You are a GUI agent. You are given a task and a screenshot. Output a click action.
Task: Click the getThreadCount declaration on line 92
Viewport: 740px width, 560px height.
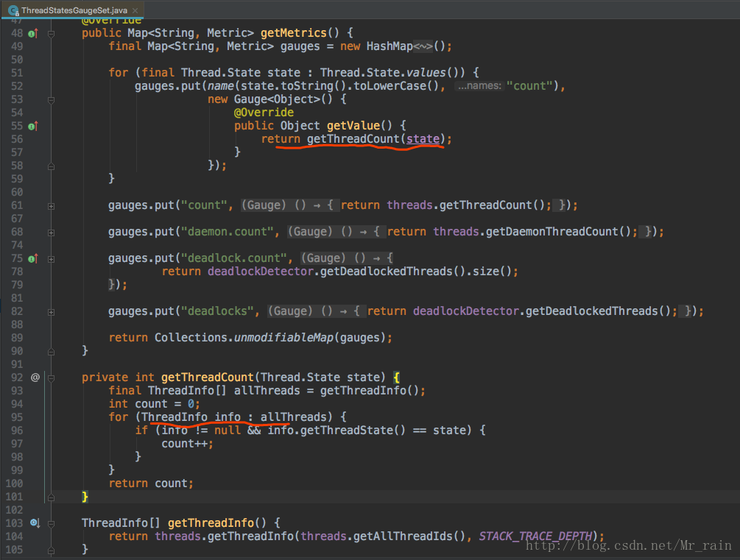(208, 378)
